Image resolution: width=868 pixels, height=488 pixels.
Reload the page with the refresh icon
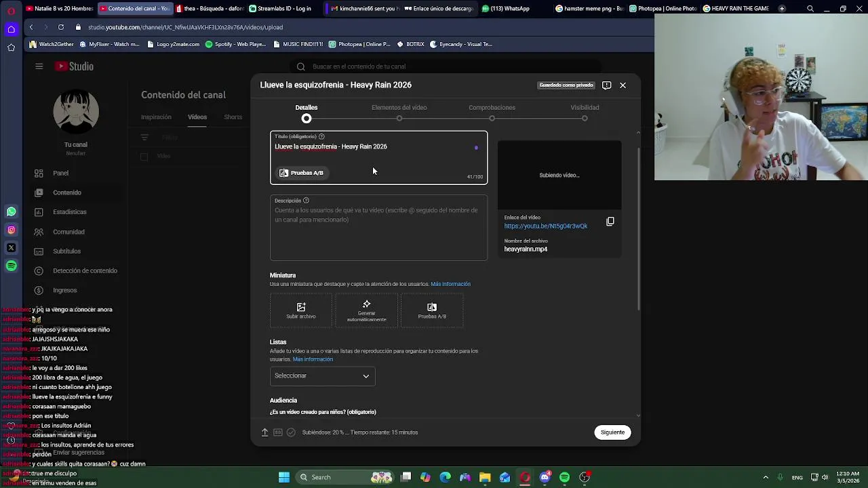click(x=61, y=27)
